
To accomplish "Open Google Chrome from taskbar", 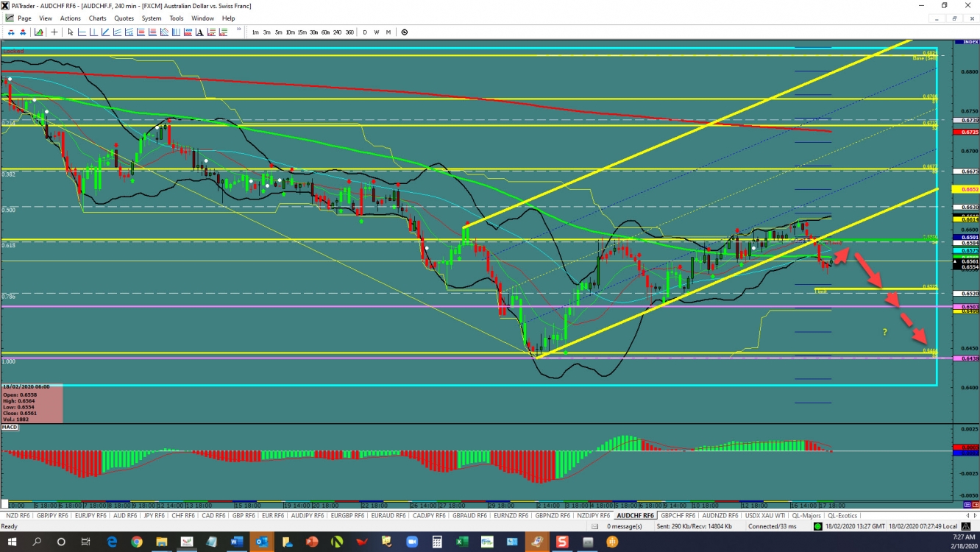I will (x=136, y=542).
